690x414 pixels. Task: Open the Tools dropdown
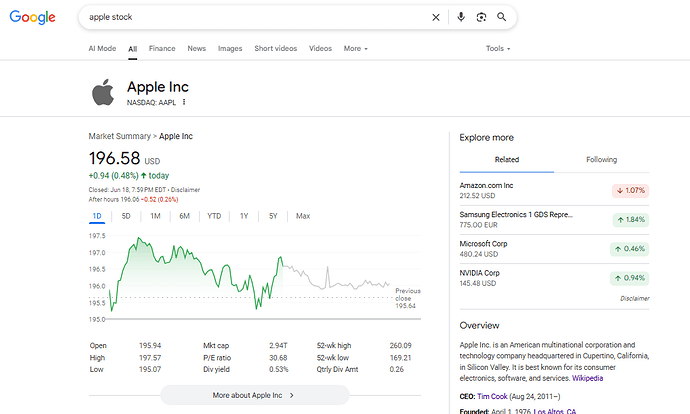498,48
